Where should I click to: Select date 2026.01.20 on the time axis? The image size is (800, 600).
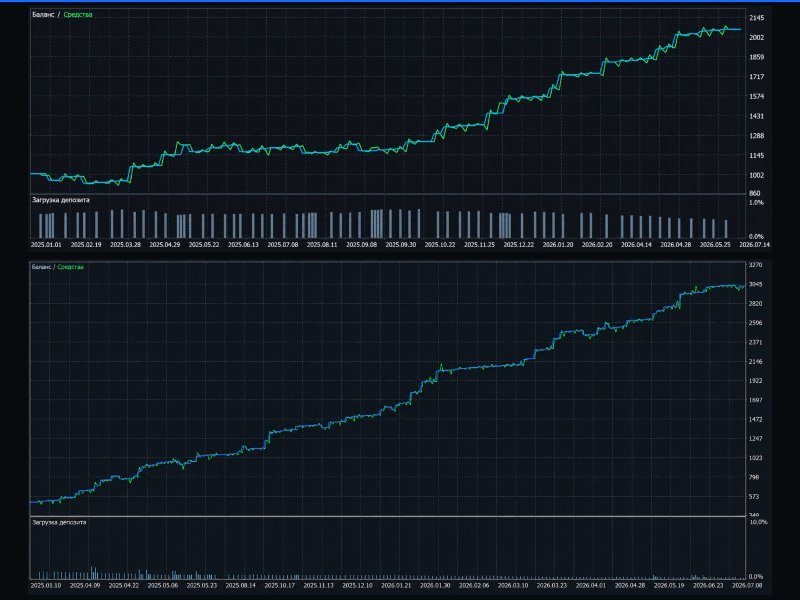(x=558, y=245)
